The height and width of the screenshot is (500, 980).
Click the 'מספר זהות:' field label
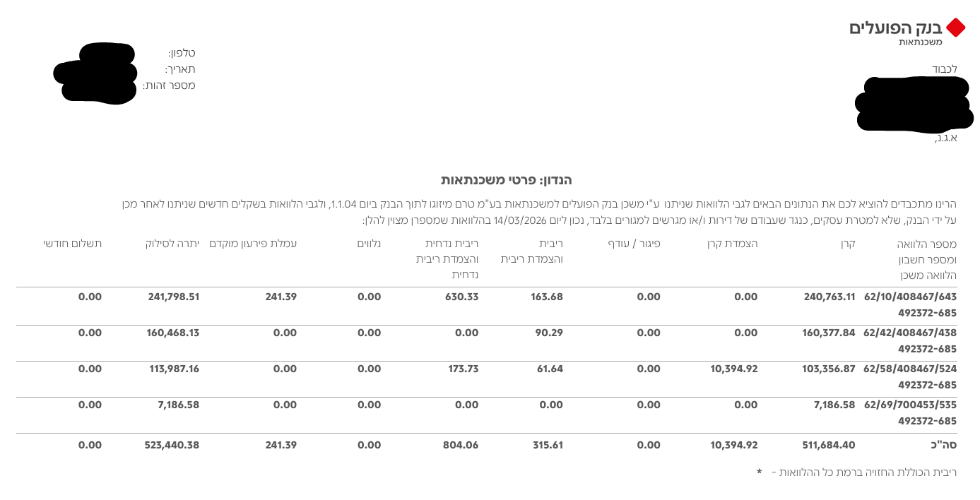pyautogui.click(x=169, y=85)
